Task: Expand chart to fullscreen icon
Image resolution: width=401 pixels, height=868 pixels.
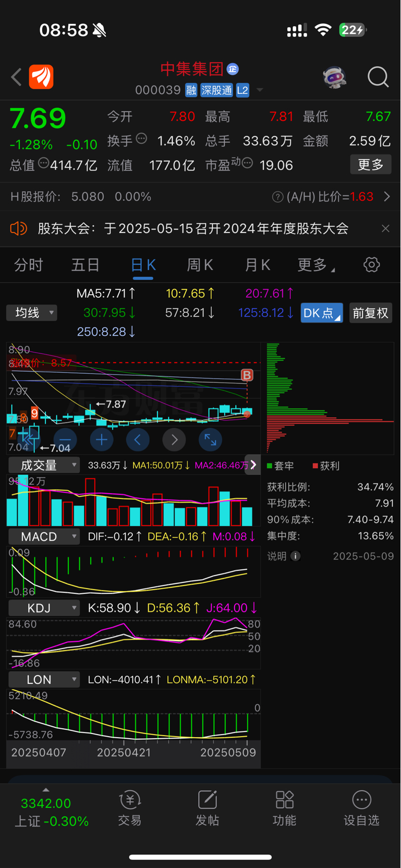Action: 210,440
